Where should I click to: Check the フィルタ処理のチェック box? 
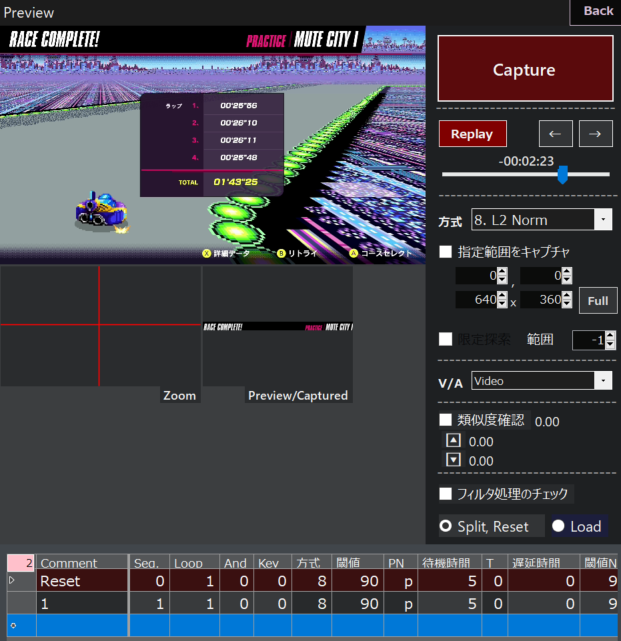coord(445,493)
